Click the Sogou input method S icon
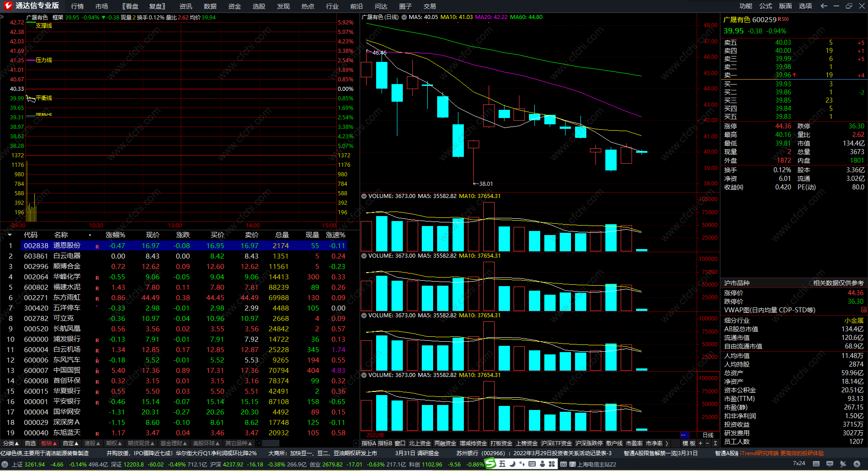The height and width of the screenshot is (471, 868). pos(491,464)
